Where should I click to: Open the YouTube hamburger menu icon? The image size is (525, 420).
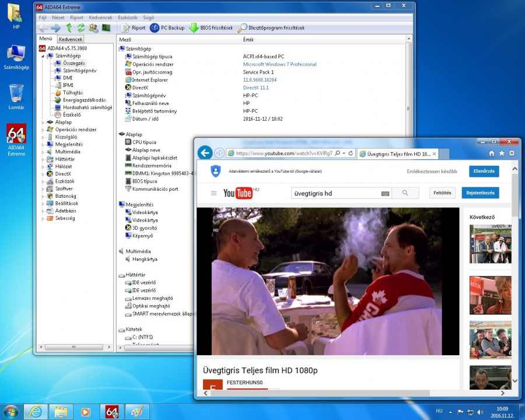(x=213, y=193)
